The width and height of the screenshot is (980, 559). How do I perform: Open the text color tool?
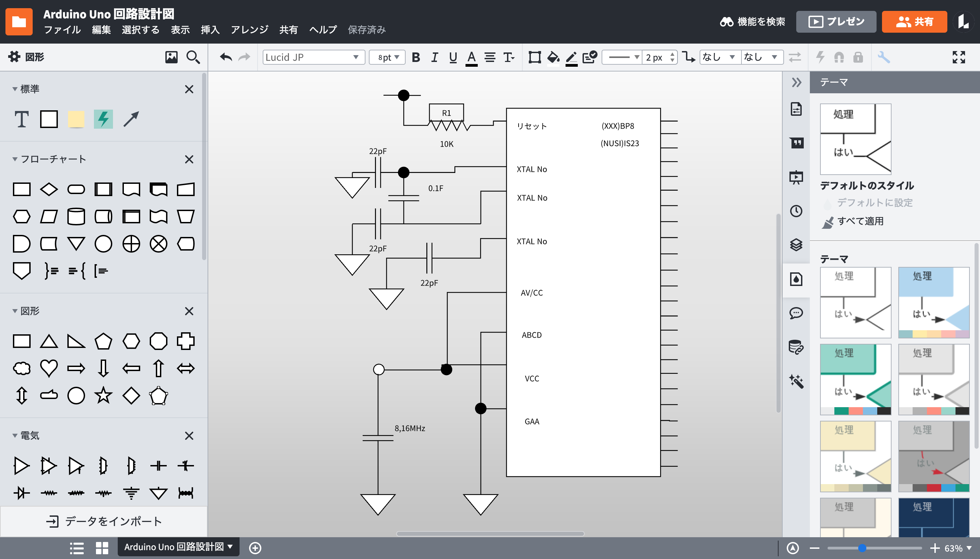point(471,58)
